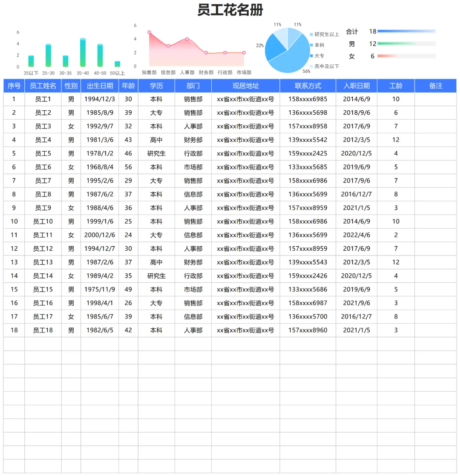Click the cell 员工10
This screenshot has height=476, width=460.
pos(43,221)
